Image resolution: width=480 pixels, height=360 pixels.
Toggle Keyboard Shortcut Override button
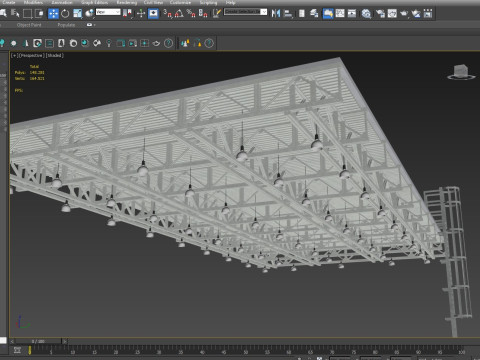pos(153,13)
